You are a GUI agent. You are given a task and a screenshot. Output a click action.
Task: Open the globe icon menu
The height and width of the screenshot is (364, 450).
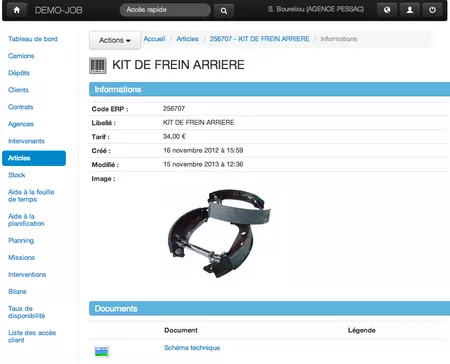click(387, 10)
